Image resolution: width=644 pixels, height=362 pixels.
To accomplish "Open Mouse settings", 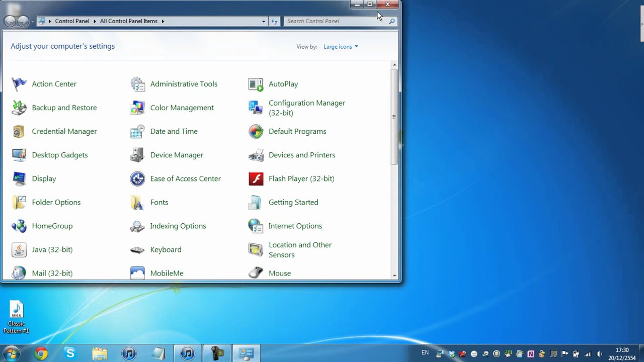I will pyautogui.click(x=270, y=273).
